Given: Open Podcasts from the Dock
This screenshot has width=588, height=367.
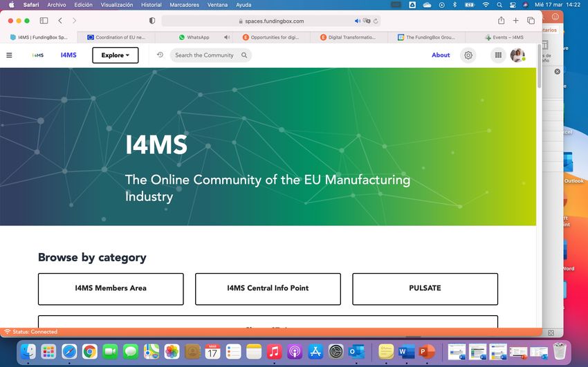Looking at the screenshot, I should (x=295, y=352).
